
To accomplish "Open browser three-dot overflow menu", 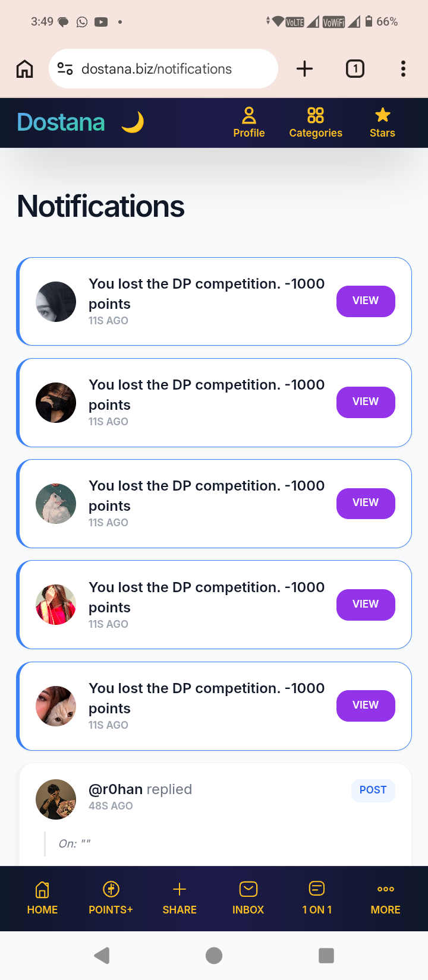I will coord(403,69).
